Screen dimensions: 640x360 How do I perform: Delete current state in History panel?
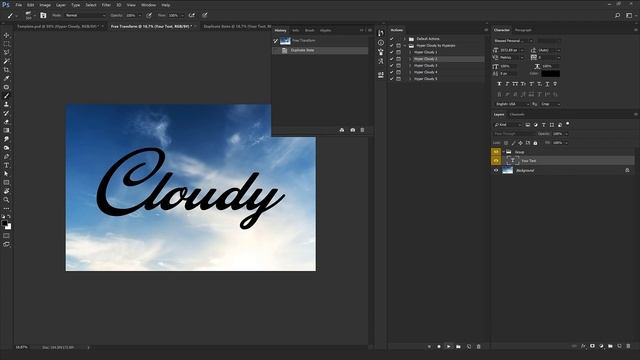362,130
